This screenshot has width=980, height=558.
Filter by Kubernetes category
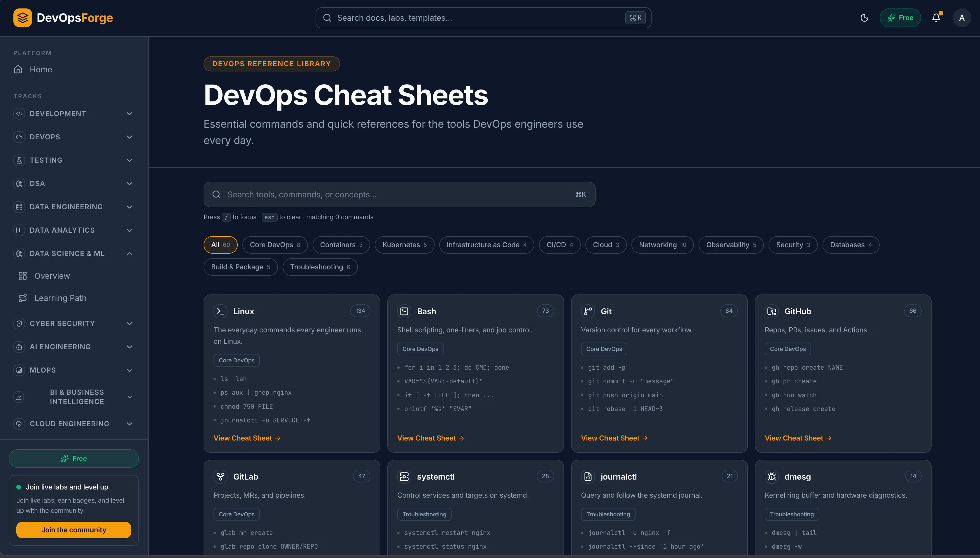(405, 245)
